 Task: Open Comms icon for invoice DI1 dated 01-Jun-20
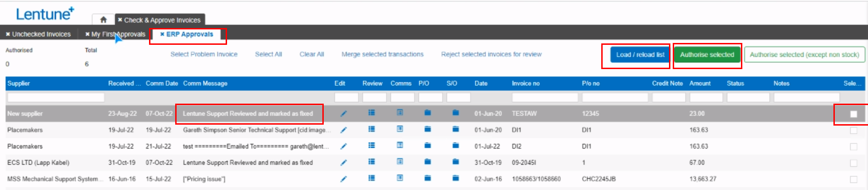400,129
